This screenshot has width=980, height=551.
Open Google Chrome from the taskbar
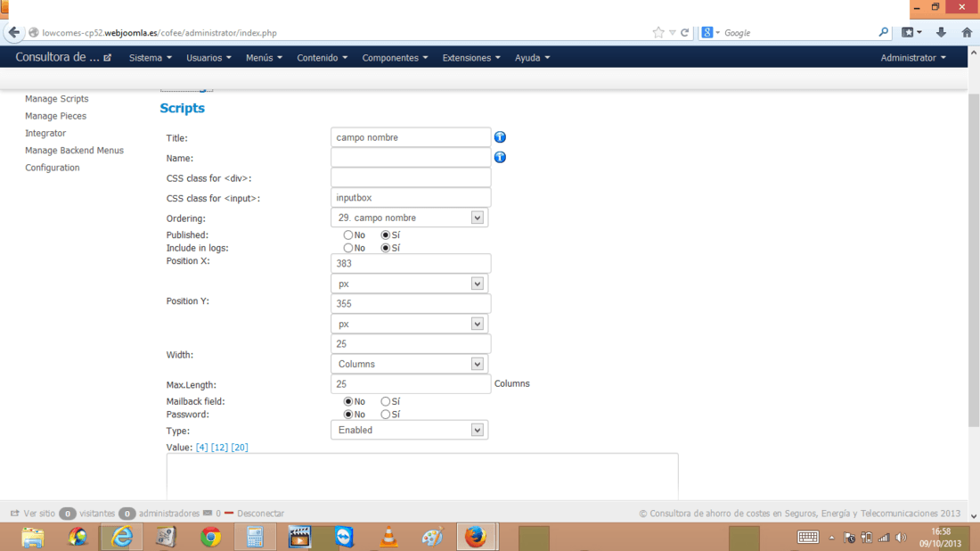210,538
